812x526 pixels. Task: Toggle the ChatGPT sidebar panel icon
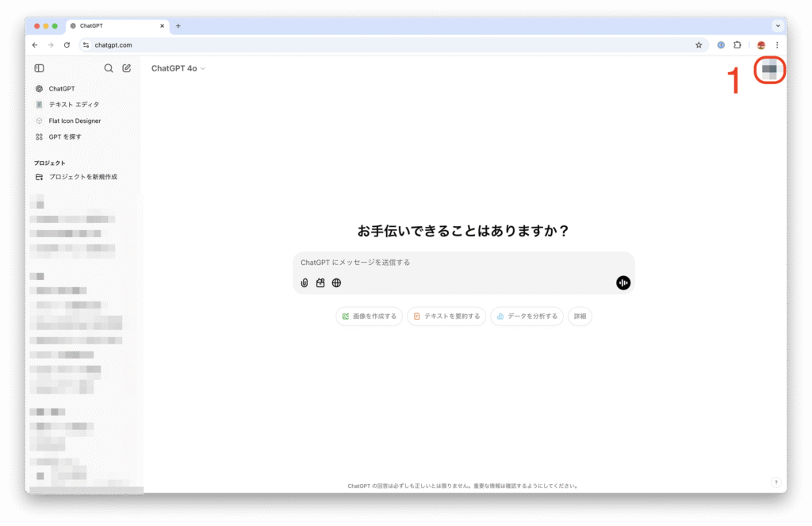[40, 68]
